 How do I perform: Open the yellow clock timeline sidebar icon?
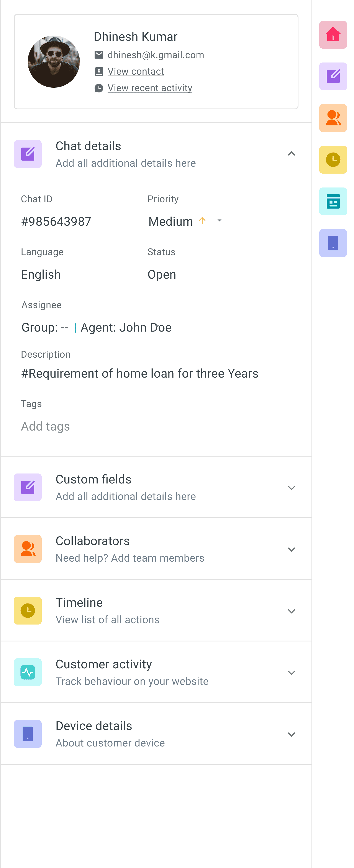(333, 160)
